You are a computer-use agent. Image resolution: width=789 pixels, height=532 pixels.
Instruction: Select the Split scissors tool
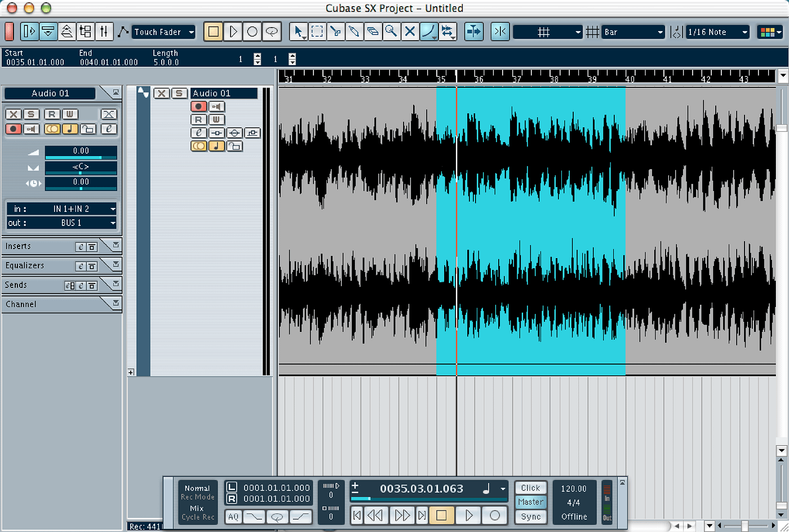click(336, 32)
